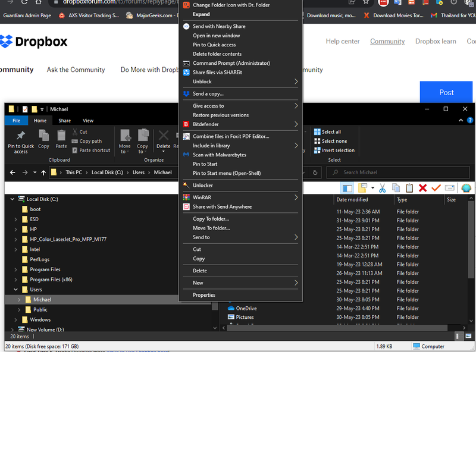
Task: Switch to large icons view in status bar
Action: (x=468, y=336)
